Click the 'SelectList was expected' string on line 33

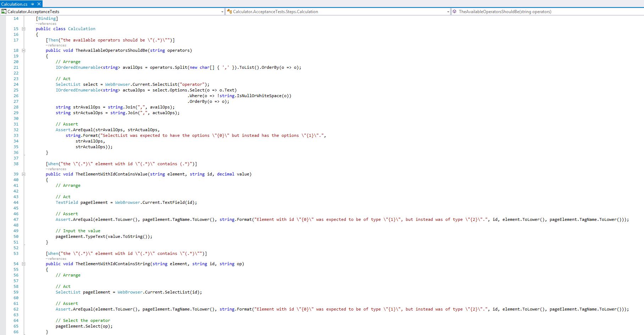tap(212, 135)
